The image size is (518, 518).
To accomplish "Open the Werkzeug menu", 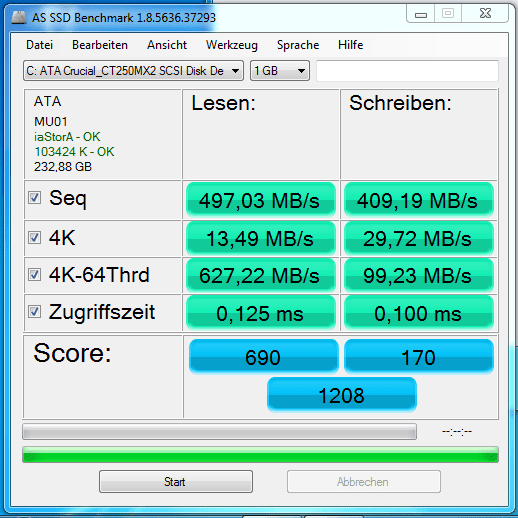I will [x=232, y=45].
